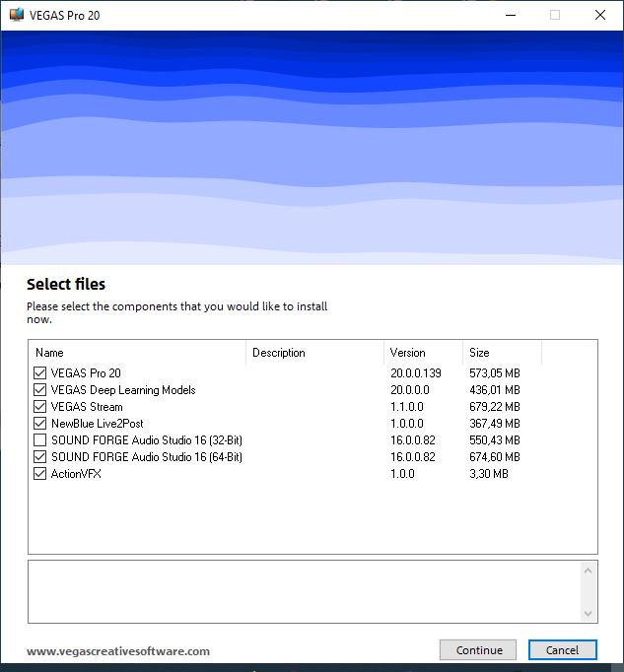Click the Version column header
This screenshot has height=672, width=624.
tap(423, 353)
